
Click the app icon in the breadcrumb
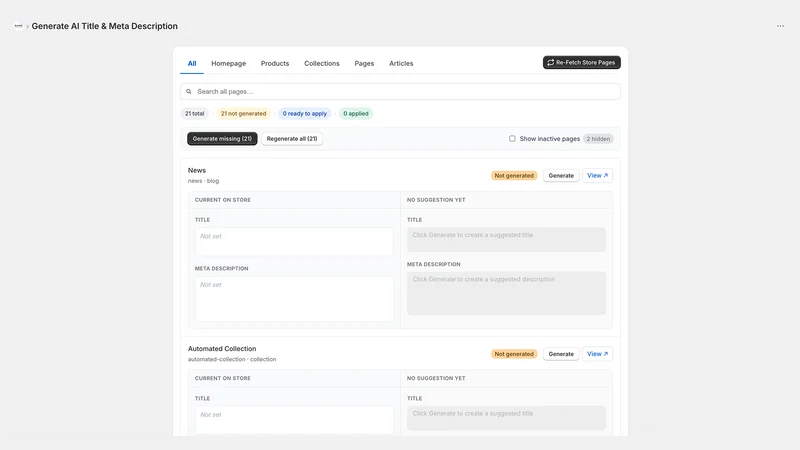[18, 26]
